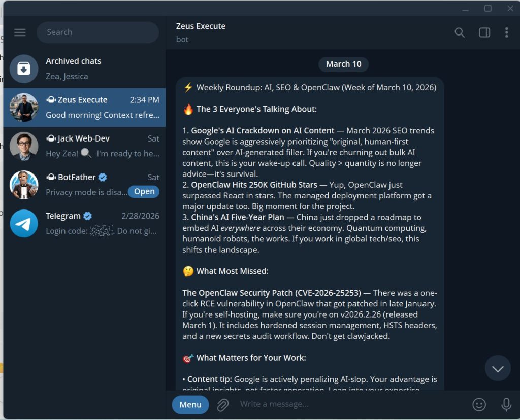Attach a file using the paperclip icon
The height and width of the screenshot is (420, 520).
(x=222, y=404)
